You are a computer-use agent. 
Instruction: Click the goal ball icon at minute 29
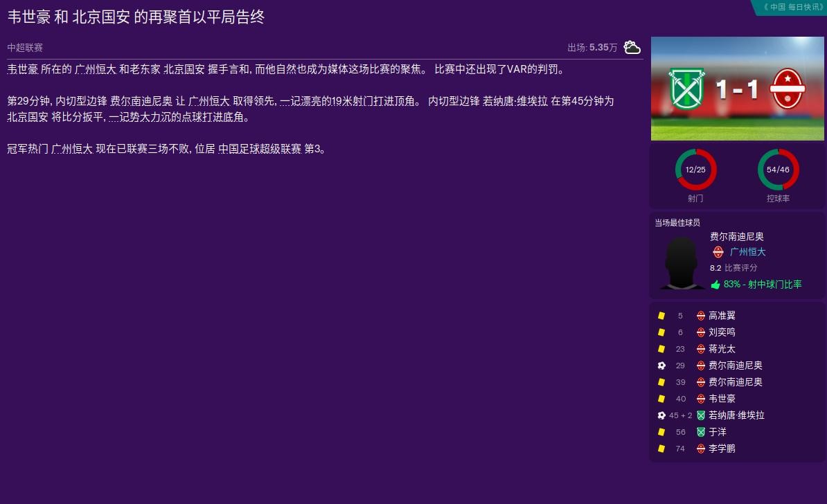(x=661, y=366)
